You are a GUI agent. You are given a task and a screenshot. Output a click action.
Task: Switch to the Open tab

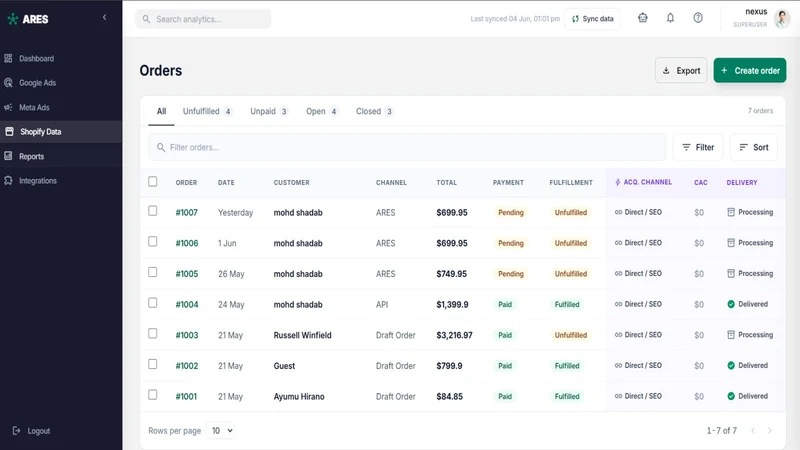click(x=322, y=111)
